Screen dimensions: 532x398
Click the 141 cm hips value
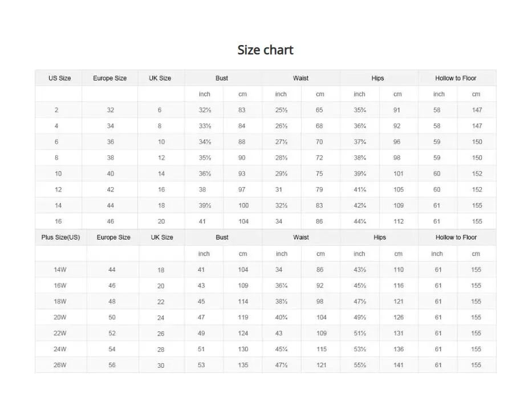398,365
